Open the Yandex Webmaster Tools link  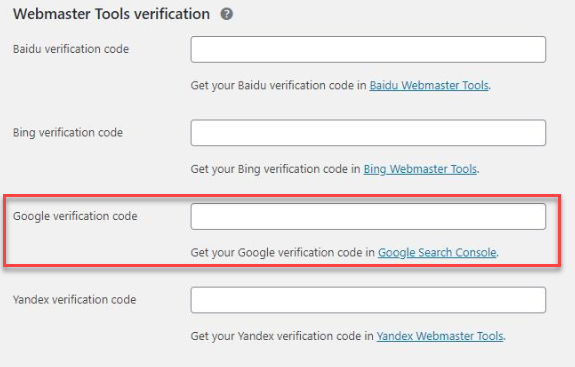[440, 336]
